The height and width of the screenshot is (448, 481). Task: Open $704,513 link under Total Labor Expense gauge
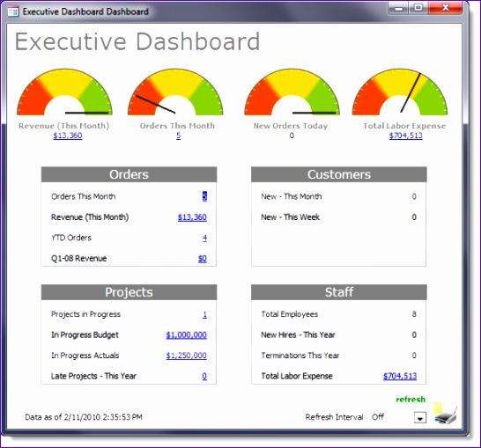(405, 136)
